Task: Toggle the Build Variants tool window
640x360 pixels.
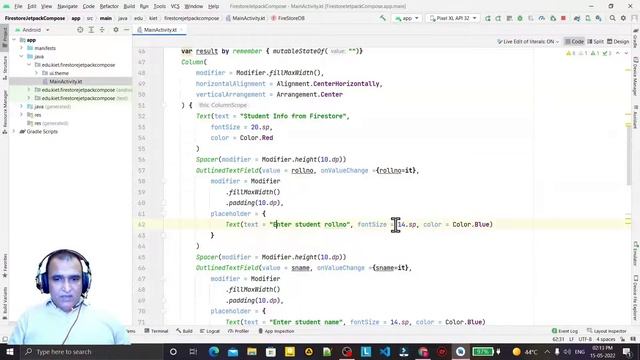Action: 4,304
